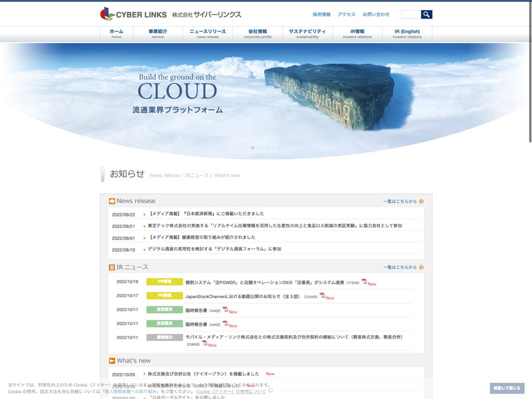
Task: Open the サステナビリティ navigation menu
Action: 307,33
